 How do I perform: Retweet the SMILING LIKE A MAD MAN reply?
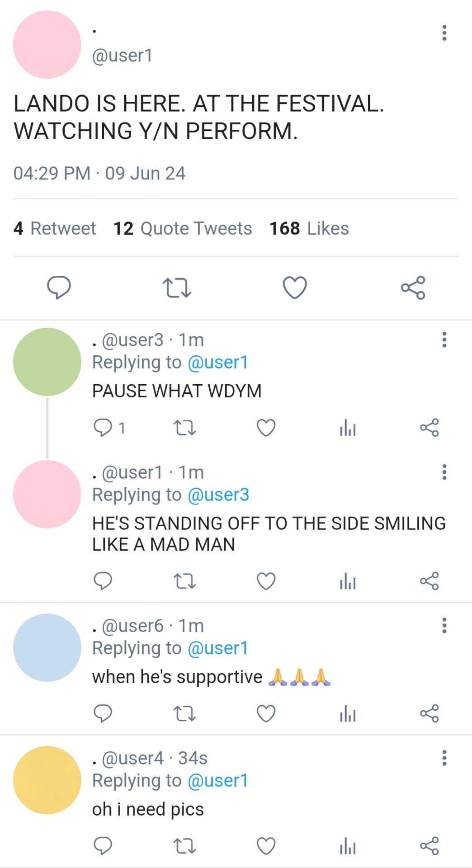click(184, 581)
